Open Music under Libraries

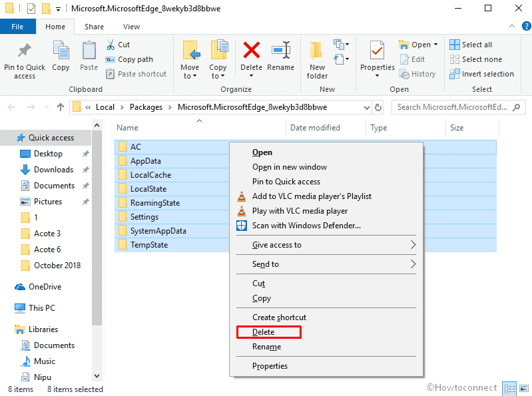pos(38,361)
